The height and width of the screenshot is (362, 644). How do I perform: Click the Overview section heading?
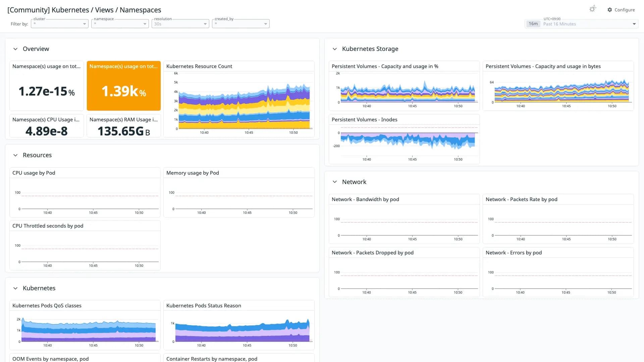coord(36,49)
